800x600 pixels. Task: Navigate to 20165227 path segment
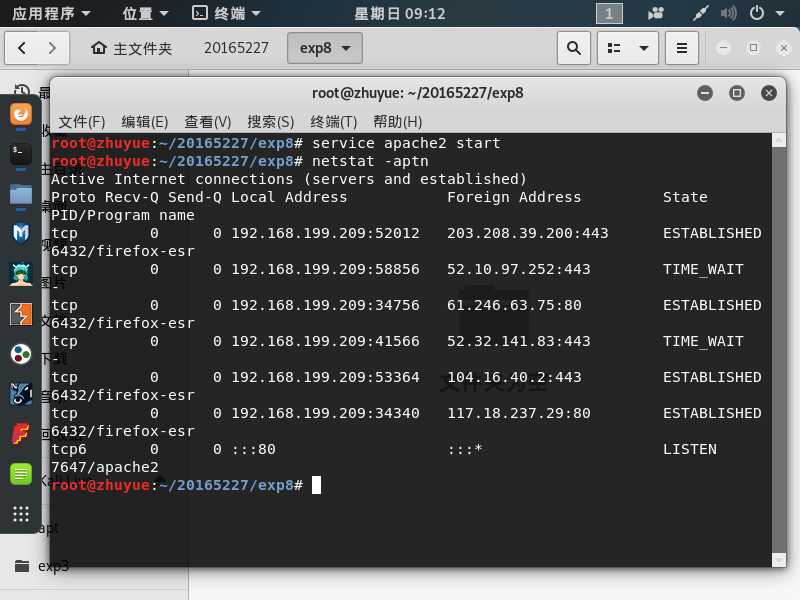click(236, 48)
